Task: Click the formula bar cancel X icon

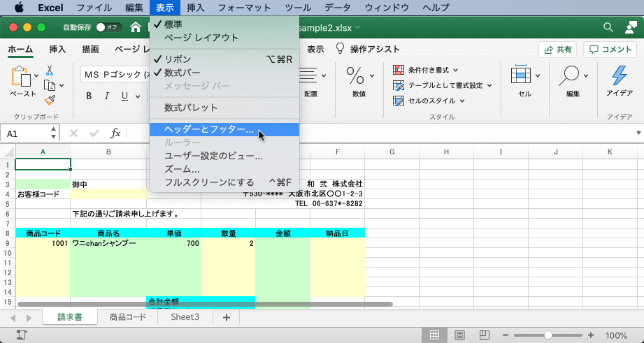Action: pos(73,133)
